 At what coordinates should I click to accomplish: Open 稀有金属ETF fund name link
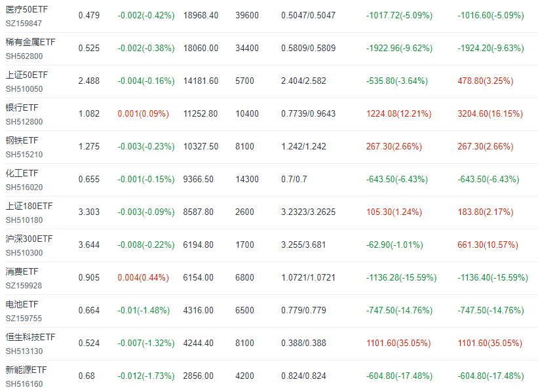click(31, 42)
